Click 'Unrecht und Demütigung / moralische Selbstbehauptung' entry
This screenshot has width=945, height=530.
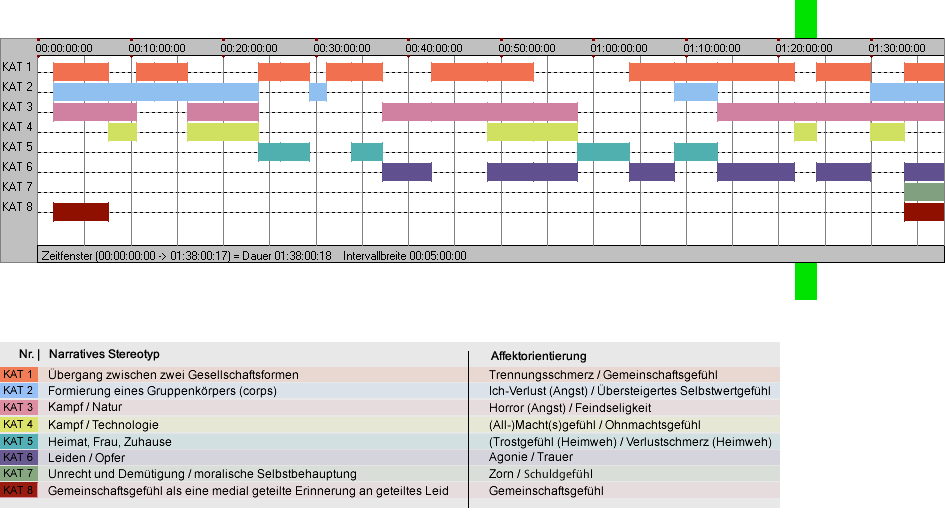(202, 474)
